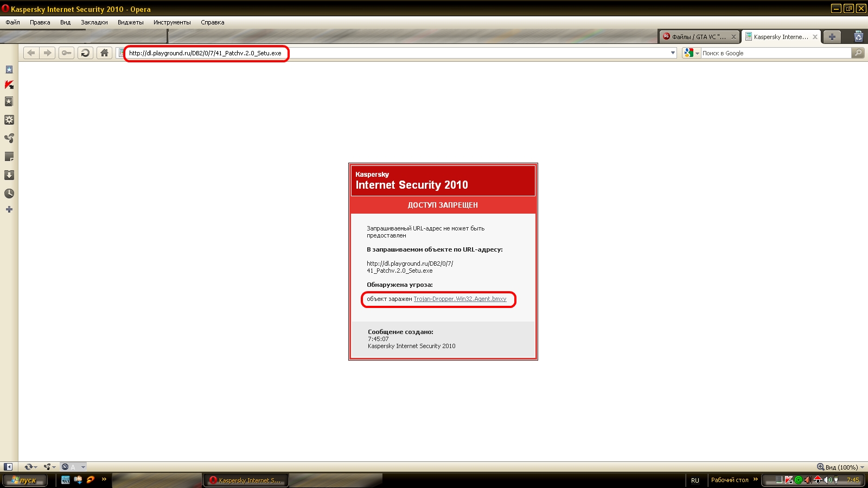Viewport: 868px width, 488px height.
Task: Open the Trojan-Dropper.Win32.Agent.bmxy threat link
Action: click(x=460, y=299)
